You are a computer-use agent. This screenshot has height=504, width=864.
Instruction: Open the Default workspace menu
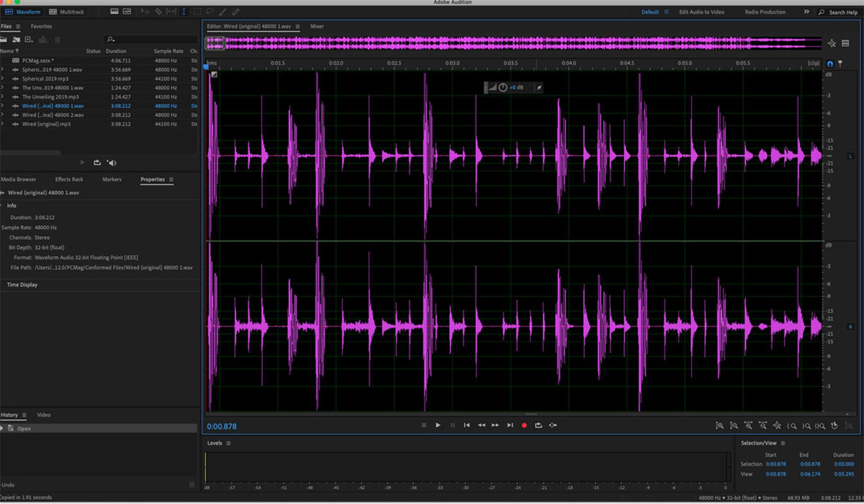point(666,12)
